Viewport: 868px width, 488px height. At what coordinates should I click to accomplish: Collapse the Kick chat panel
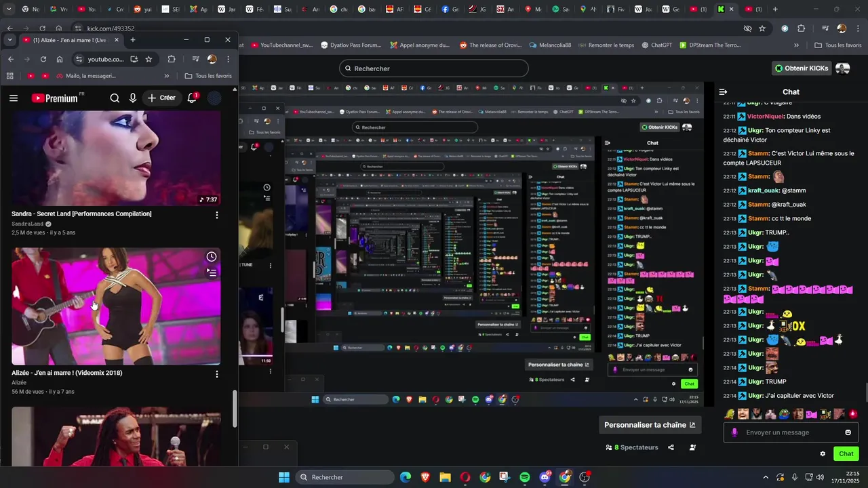(723, 91)
